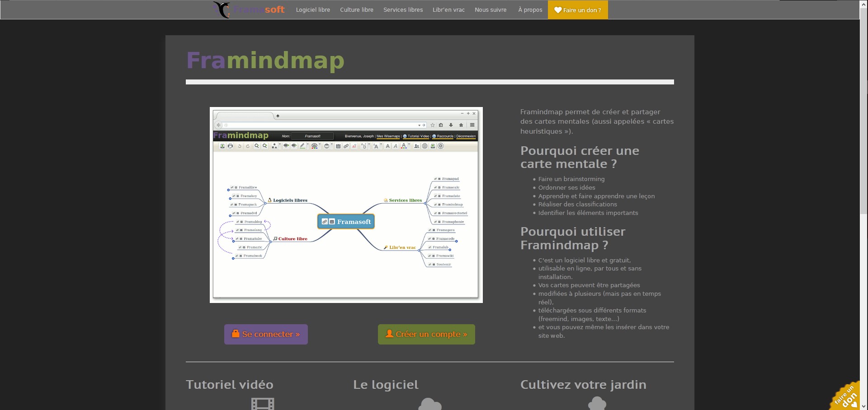Click the Ordonner ses idées list item

point(566,187)
